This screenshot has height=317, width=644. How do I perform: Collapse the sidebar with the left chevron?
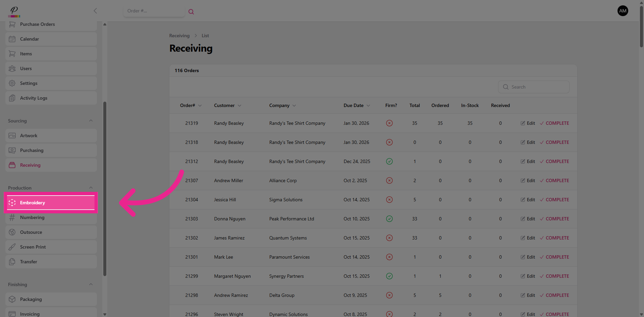[95, 11]
